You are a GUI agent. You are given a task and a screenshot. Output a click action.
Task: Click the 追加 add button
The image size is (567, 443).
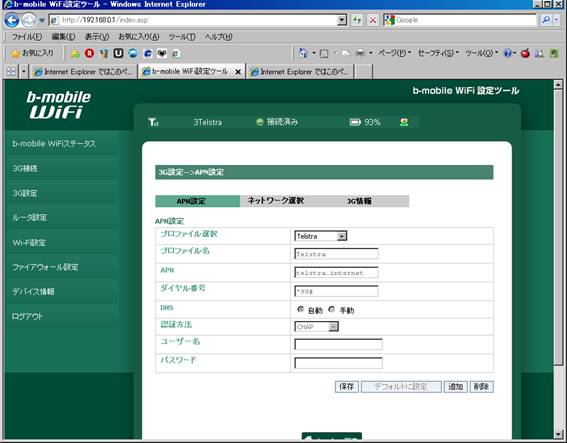pyautogui.click(x=456, y=387)
